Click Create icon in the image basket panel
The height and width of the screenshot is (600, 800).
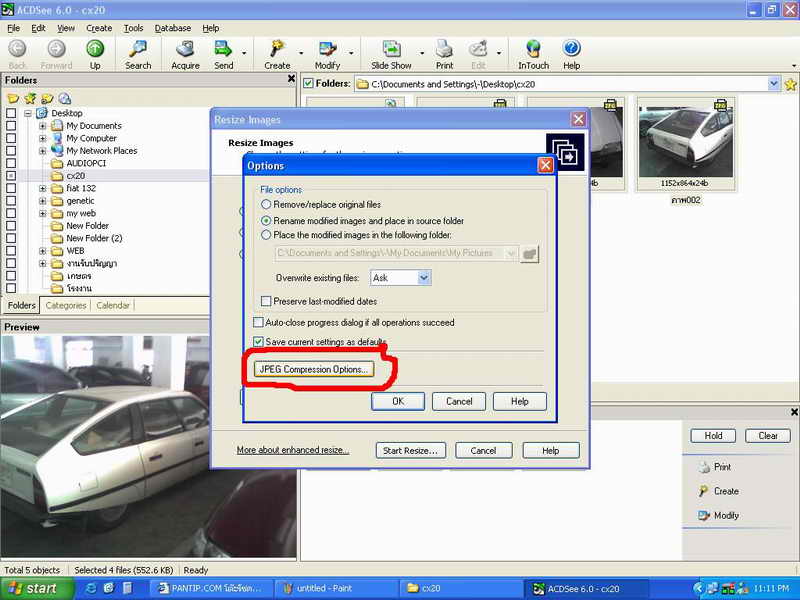point(704,491)
